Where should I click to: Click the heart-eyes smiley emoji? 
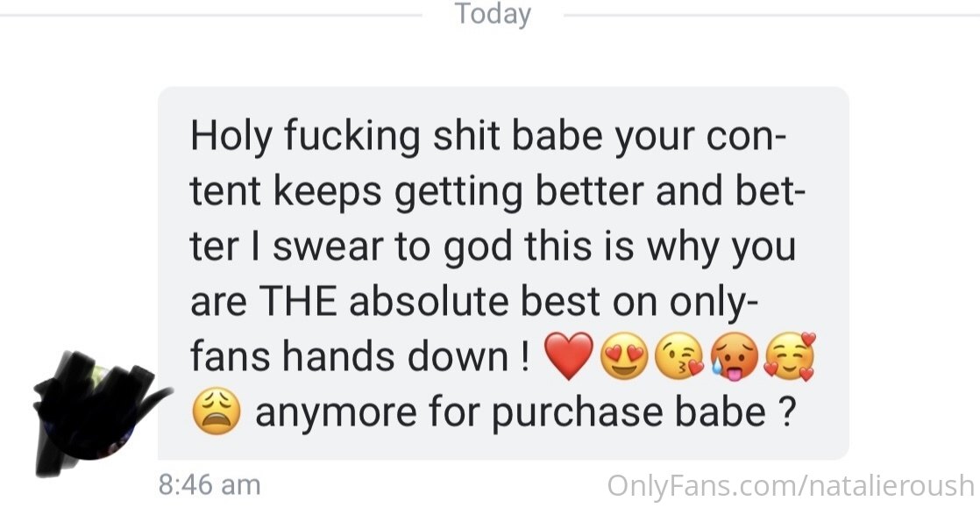pos(624,356)
